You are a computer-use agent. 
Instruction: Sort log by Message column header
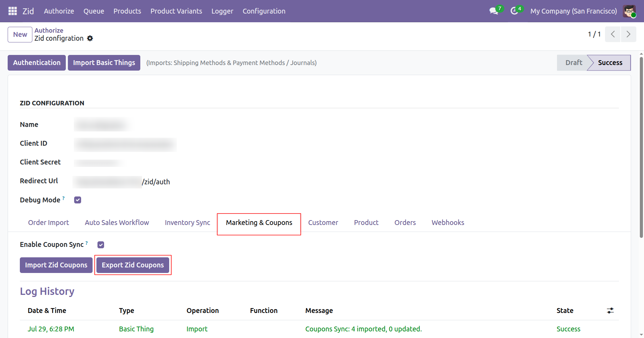point(319,311)
